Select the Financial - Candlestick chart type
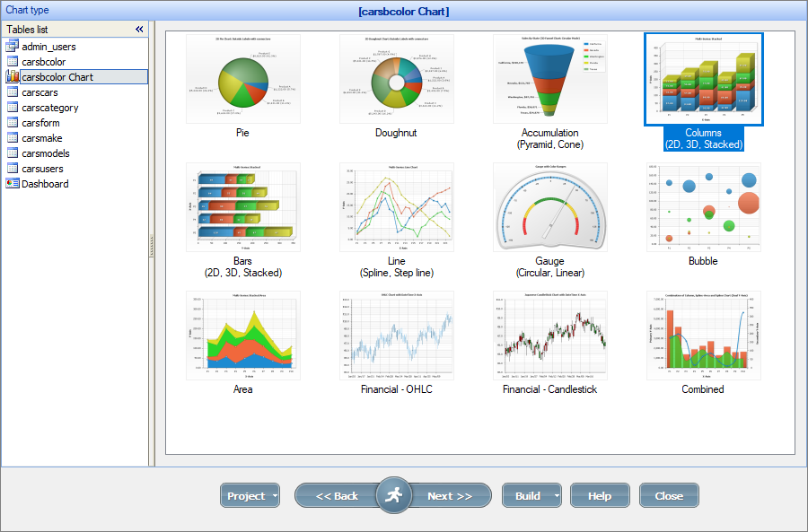Image resolution: width=808 pixels, height=532 pixels. tap(549, 336)
